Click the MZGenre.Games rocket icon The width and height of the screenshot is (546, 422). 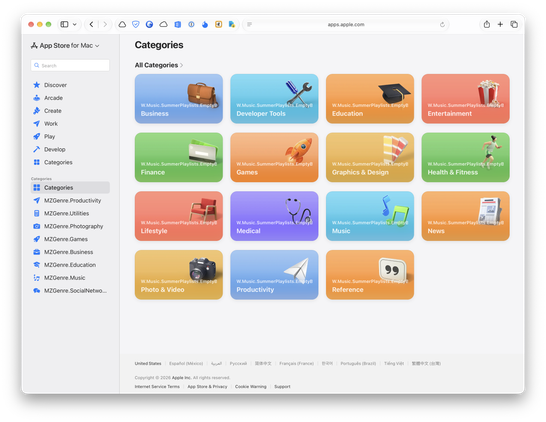37,239
